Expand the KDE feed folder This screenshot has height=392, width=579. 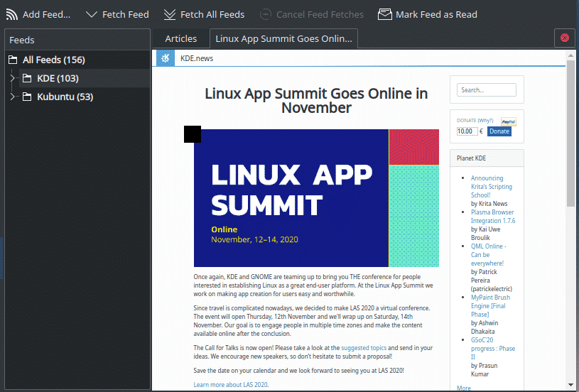click(x=12, y=78)
